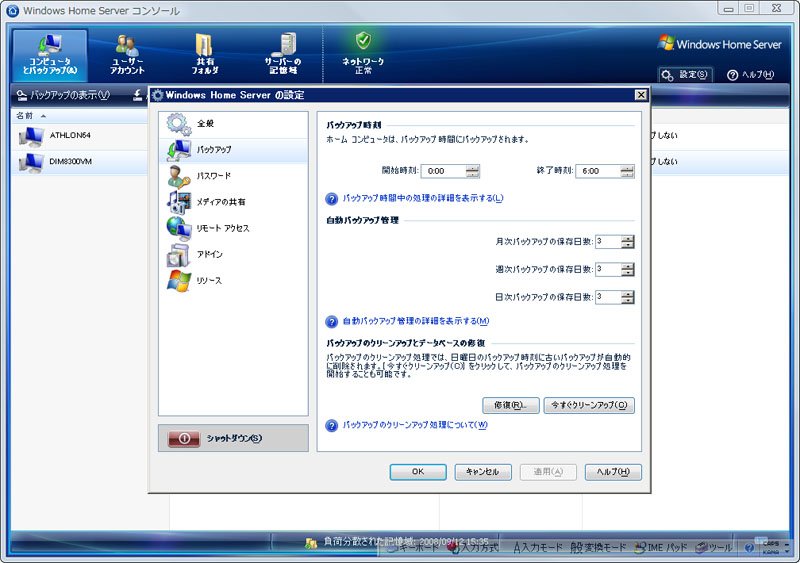Screen dimensions: 800x563
Task: Open the IME パッド
Action: coord(661,548)
